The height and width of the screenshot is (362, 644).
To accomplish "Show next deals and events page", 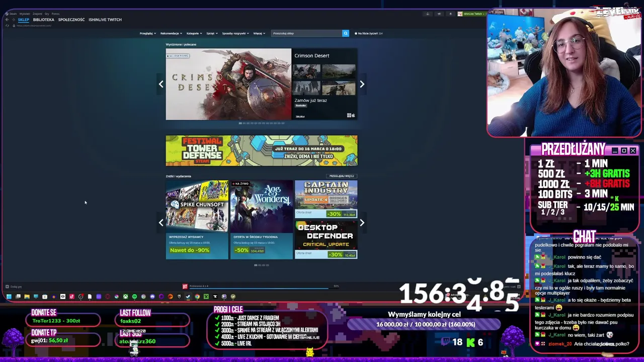I will coord(362,222).
